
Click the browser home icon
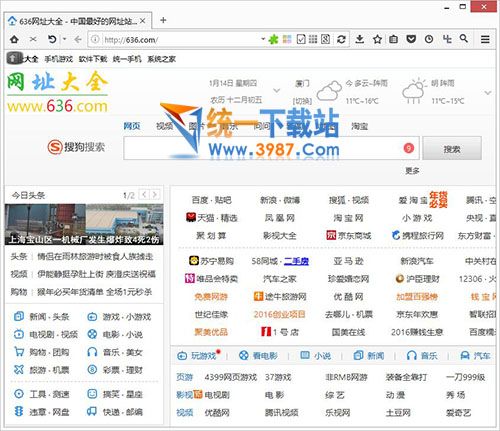pyautogui.click(x=14, y=39)
